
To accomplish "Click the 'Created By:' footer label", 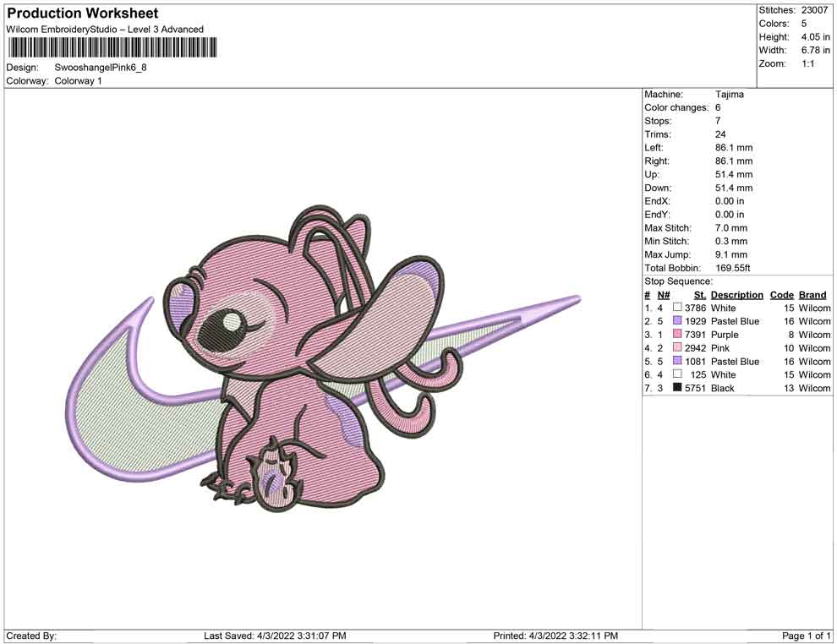I will (x=31, y=636).
